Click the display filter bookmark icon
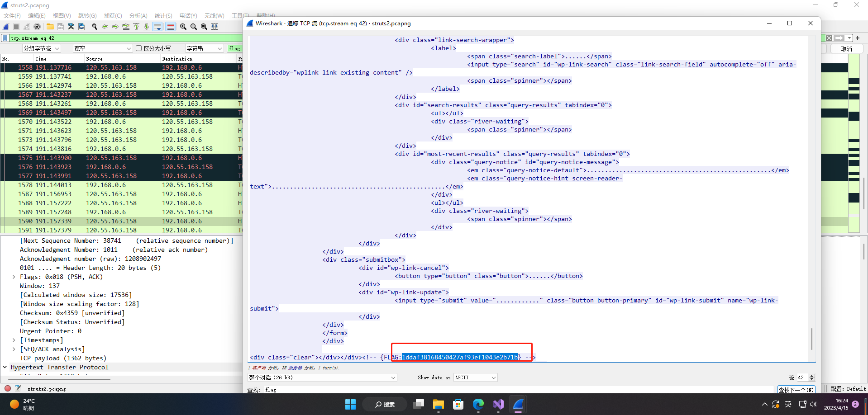 [x=5, y=38]
